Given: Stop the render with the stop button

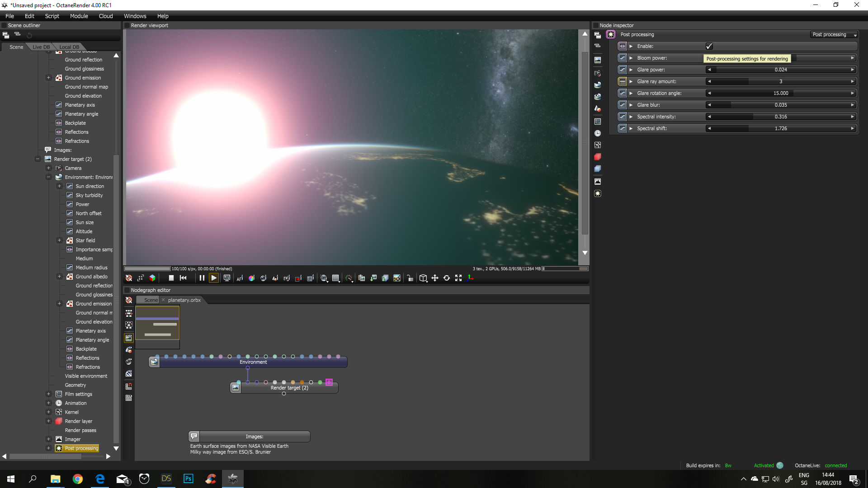Looking at the screenshot, I should (171, 278).
